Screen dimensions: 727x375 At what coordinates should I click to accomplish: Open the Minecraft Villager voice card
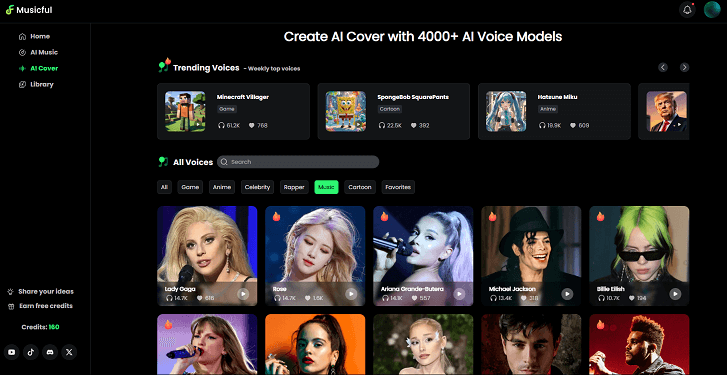(233, 111)
